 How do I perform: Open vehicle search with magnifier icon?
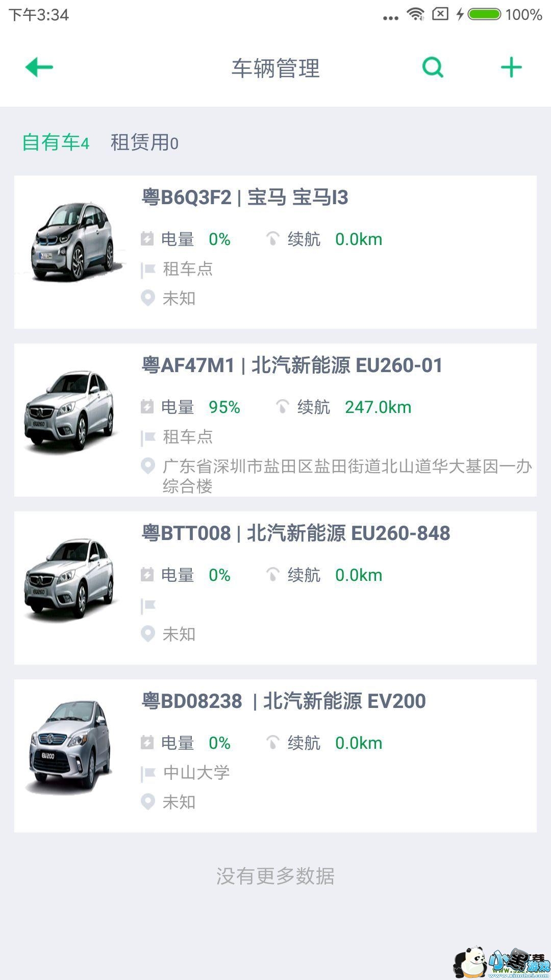click(433, 67)
